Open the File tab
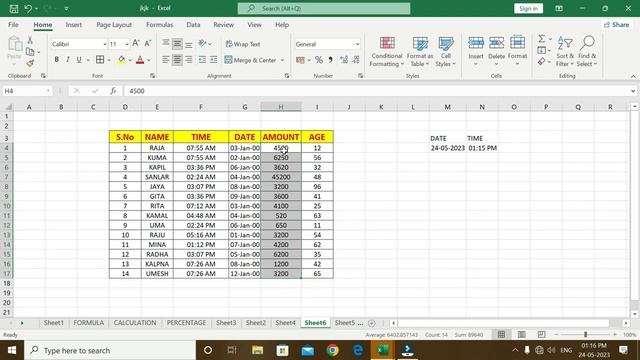 (x=13, y=24)
